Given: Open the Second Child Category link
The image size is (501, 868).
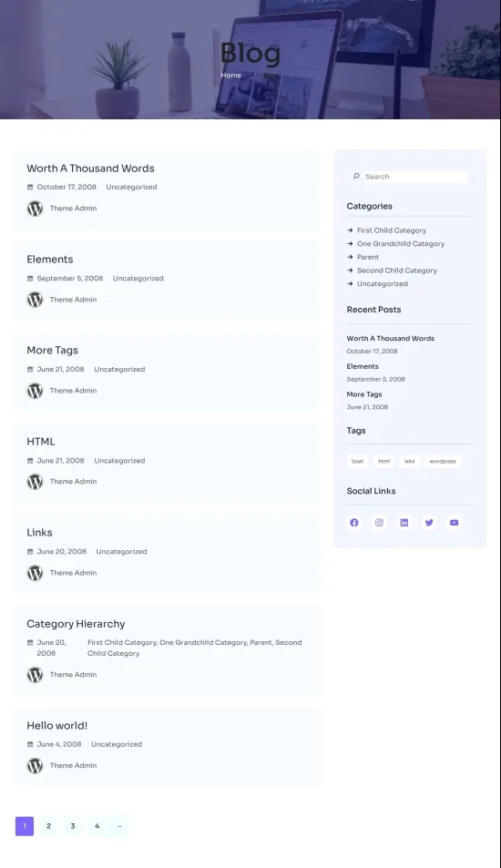Looking at the screenshot, I should (x=397, y=271).
